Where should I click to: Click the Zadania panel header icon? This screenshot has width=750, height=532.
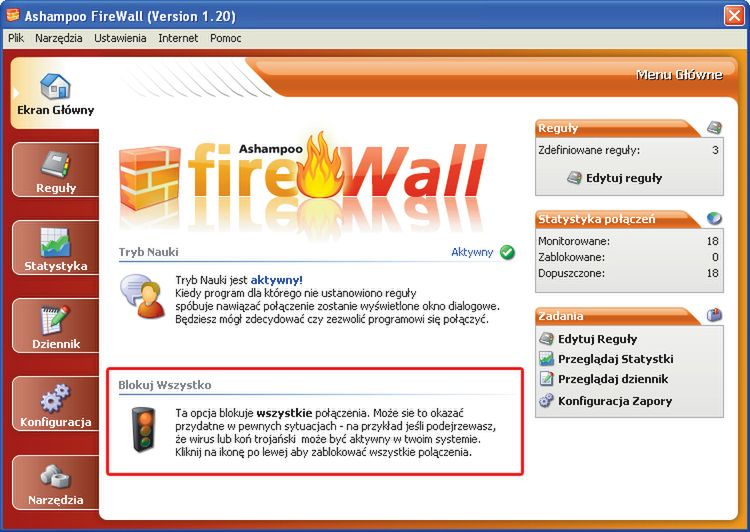tap(715, 315)
